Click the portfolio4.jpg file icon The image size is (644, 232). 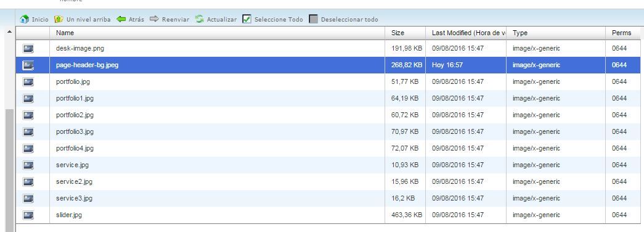[28, 148]
